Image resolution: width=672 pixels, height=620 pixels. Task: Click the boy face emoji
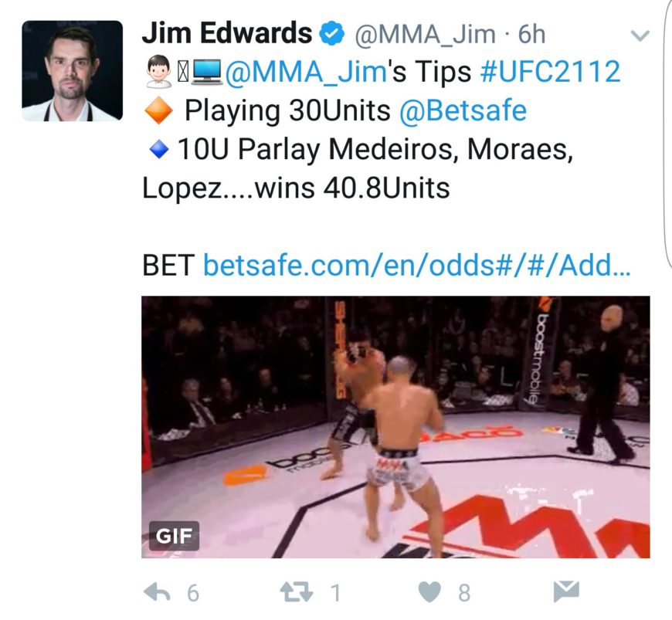pyautogui.click(x=158, y=72)
